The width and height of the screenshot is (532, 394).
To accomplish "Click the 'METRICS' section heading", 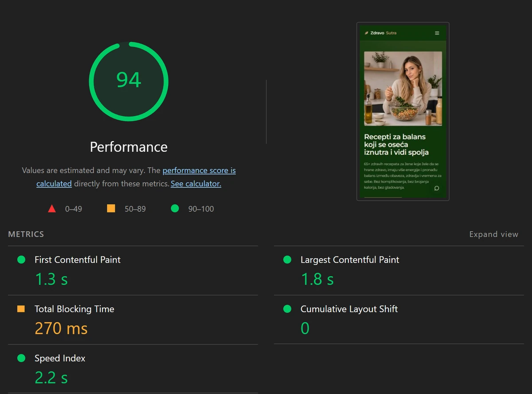I will tap(26, 234).
